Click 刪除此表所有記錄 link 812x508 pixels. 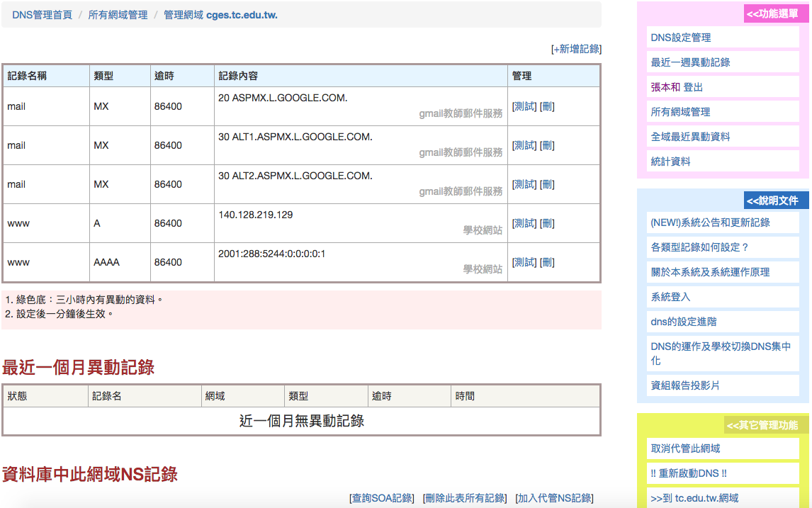pos(465,498)
